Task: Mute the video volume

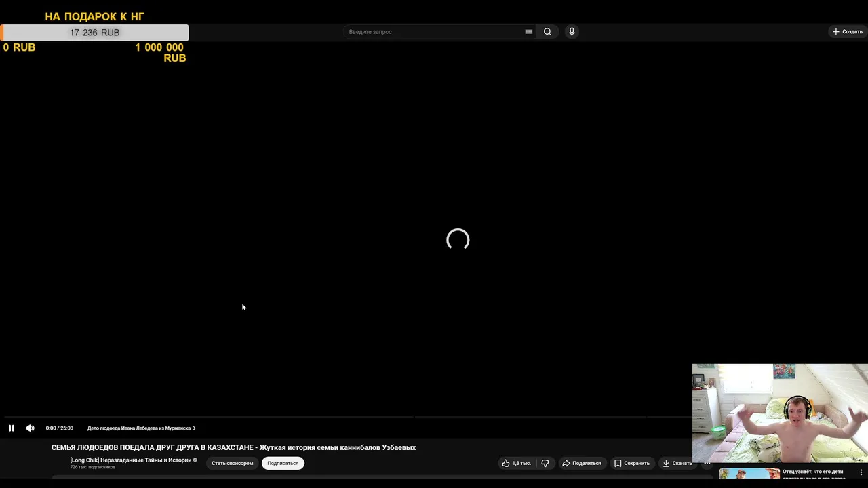Action: (x=30, y=428)
